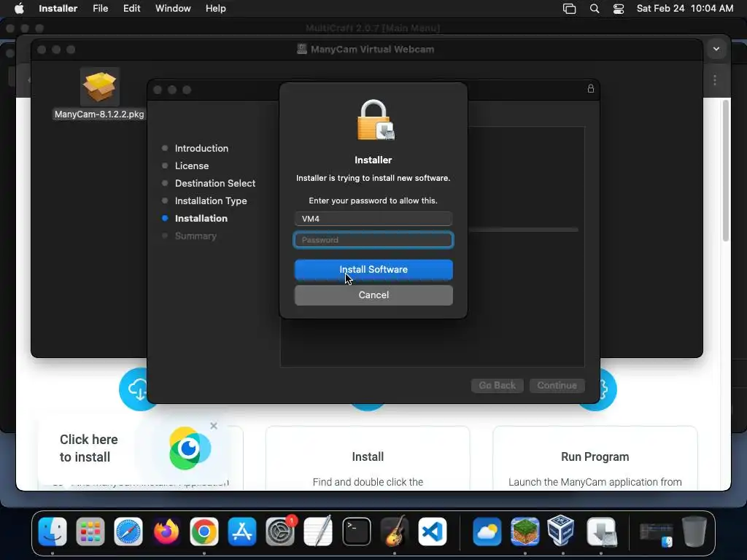The image size is (747, 560).
Task: Click the Go Back button in installer
Action: (x=498, y=385)
